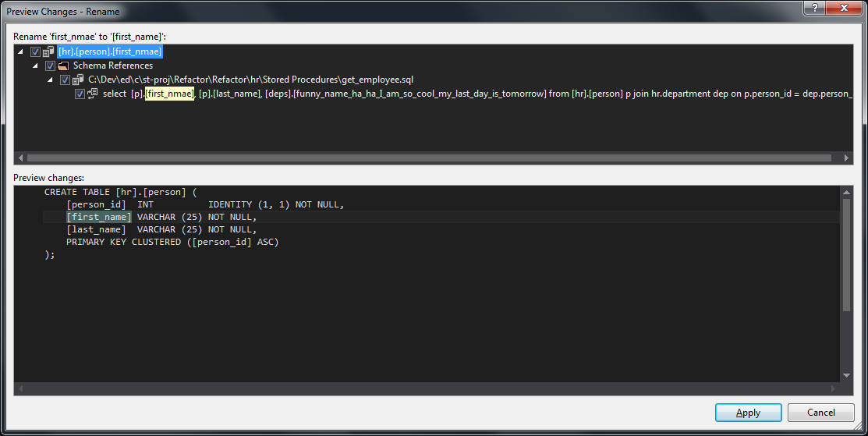This screenshot has width=868, height=436.
Task: Click the reference icon beside the select statement
Action: point(93,94)
